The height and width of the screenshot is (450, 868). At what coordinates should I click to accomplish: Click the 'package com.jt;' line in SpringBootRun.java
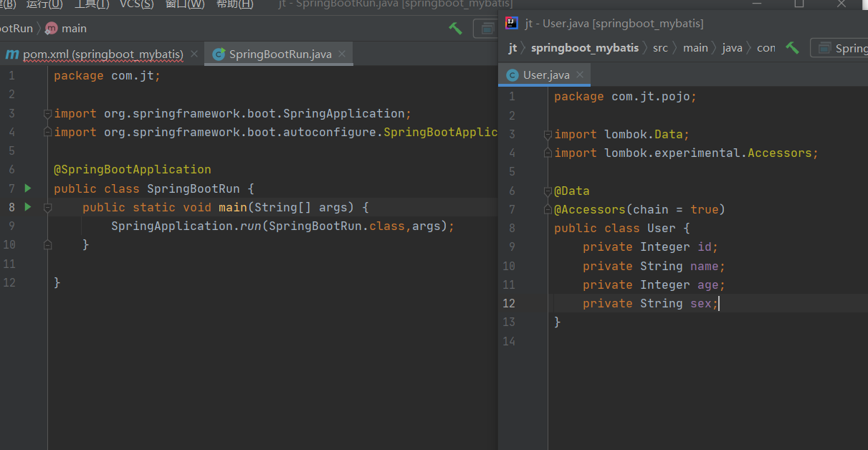click(x=107, y=76)
